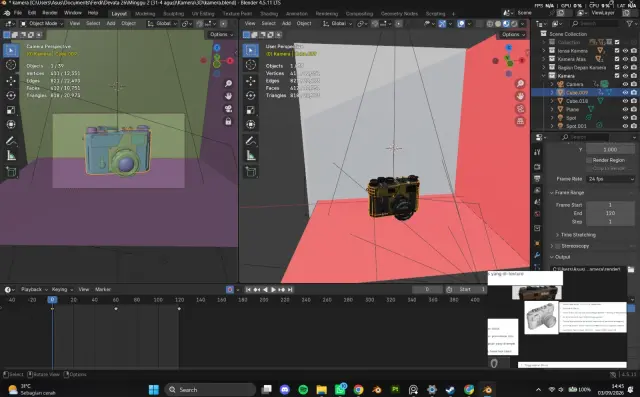640x397 pixels.
Task: Open the Render menu in top bar
Action: (49, 13)
